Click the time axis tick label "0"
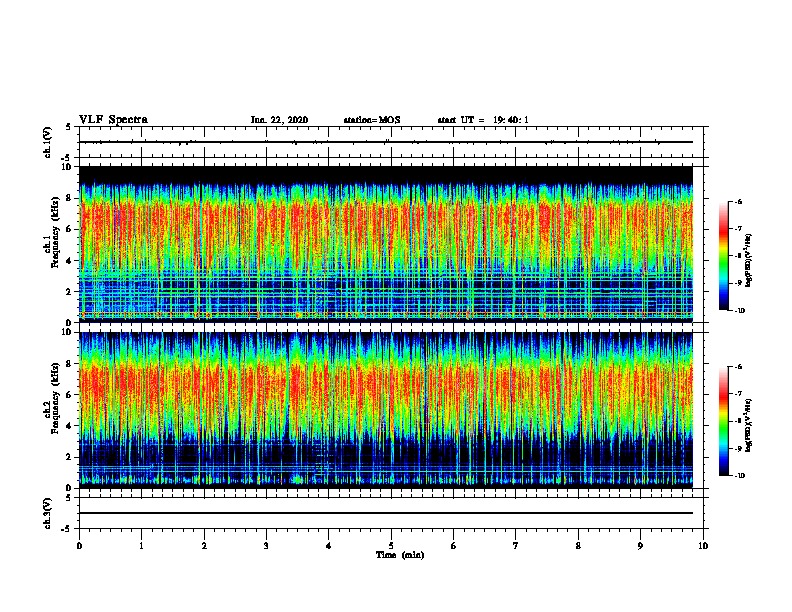This screenshot has height=612, width=792. (x=79, y=546)
